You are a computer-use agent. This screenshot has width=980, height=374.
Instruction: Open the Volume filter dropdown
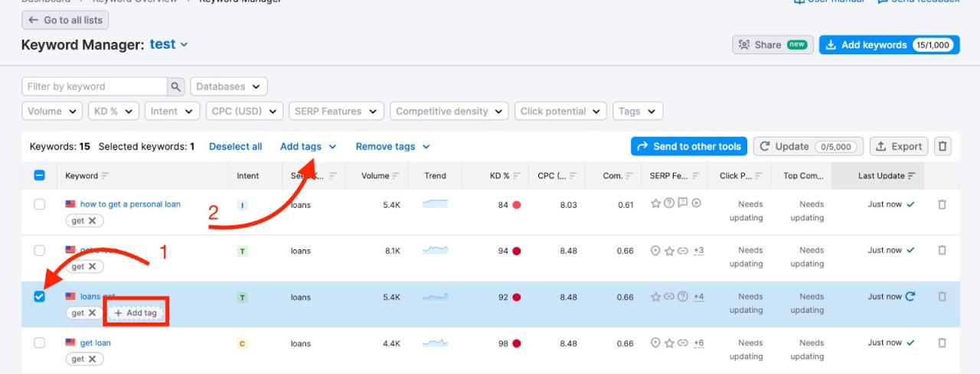tap(52, 111)
